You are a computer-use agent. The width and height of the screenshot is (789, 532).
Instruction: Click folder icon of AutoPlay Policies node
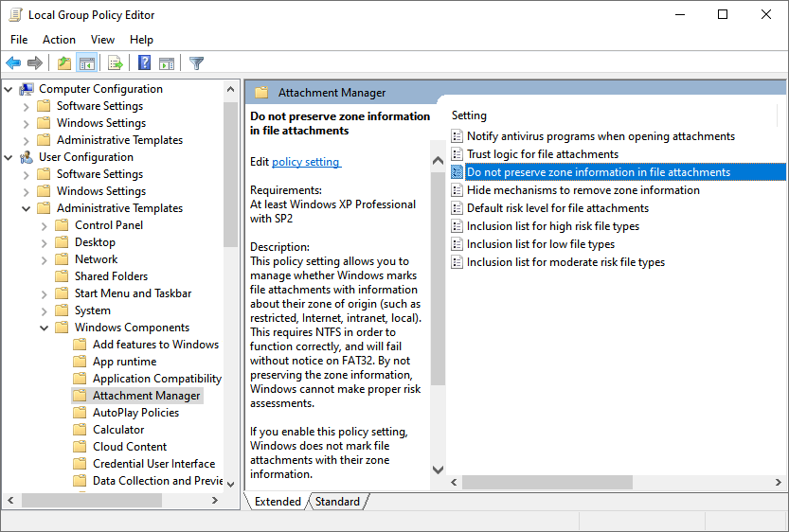click(80, 413)
